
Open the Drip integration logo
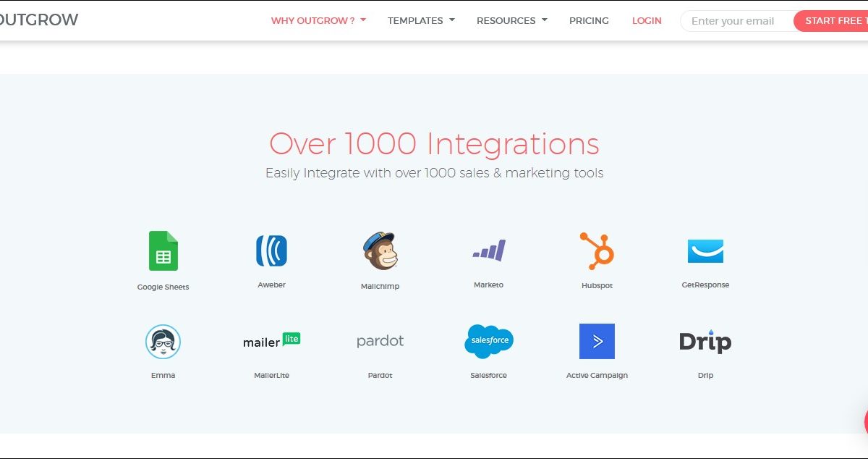point(705,342)
